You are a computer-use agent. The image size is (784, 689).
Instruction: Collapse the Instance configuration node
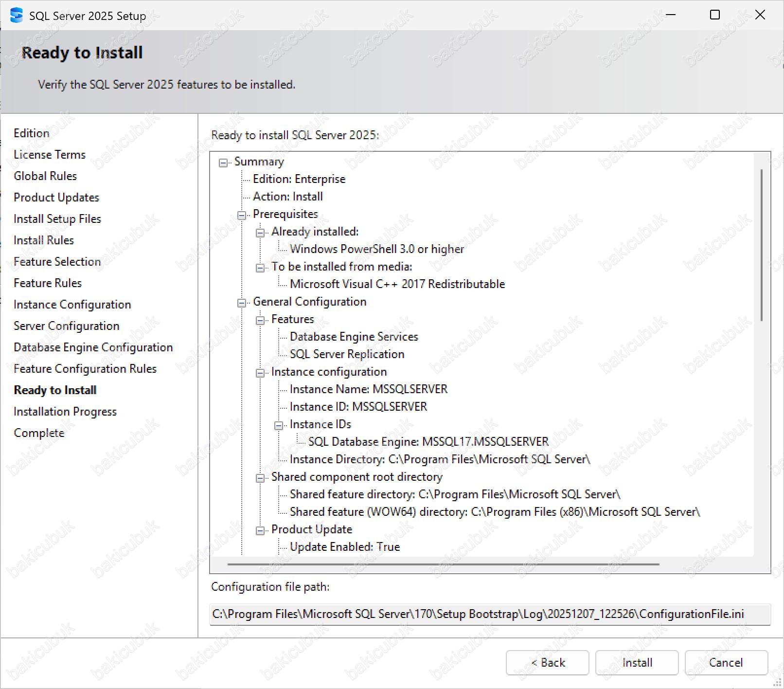(260, 373)
